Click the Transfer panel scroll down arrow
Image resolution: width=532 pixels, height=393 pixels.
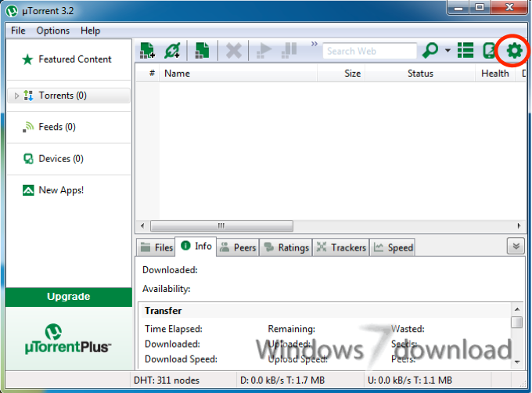pyautogui.click(x=517, y=362)
